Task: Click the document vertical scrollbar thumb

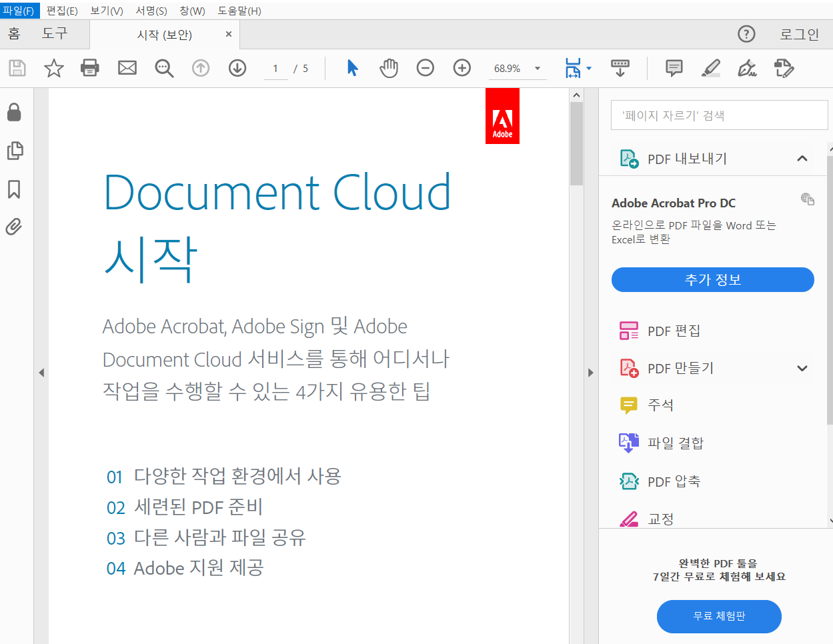Action: click(576, 143)
